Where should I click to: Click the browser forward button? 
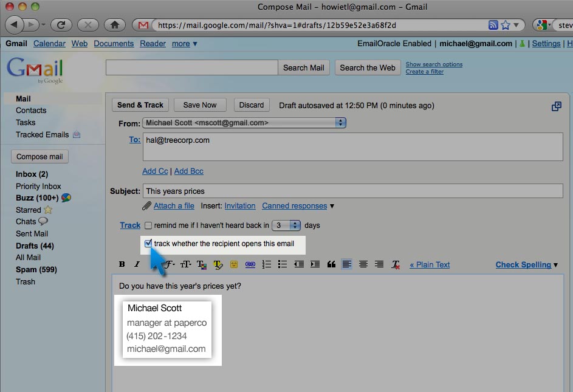[x=32, y=25]
